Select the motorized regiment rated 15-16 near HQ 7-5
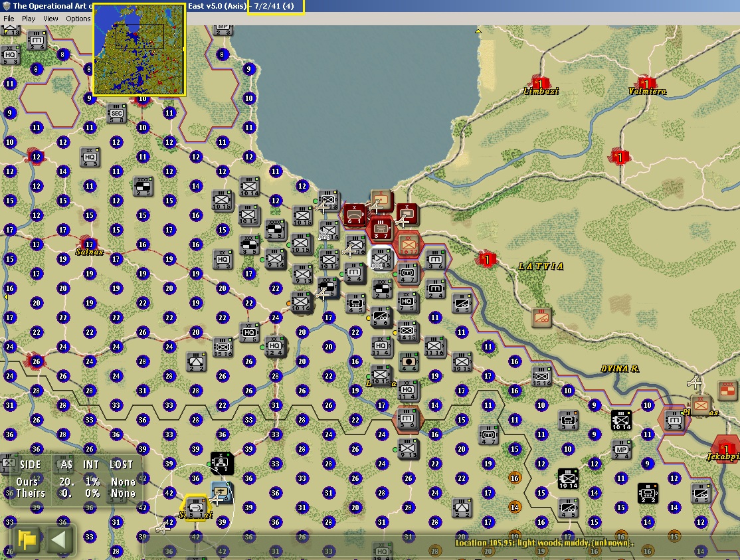 [223, 347]
